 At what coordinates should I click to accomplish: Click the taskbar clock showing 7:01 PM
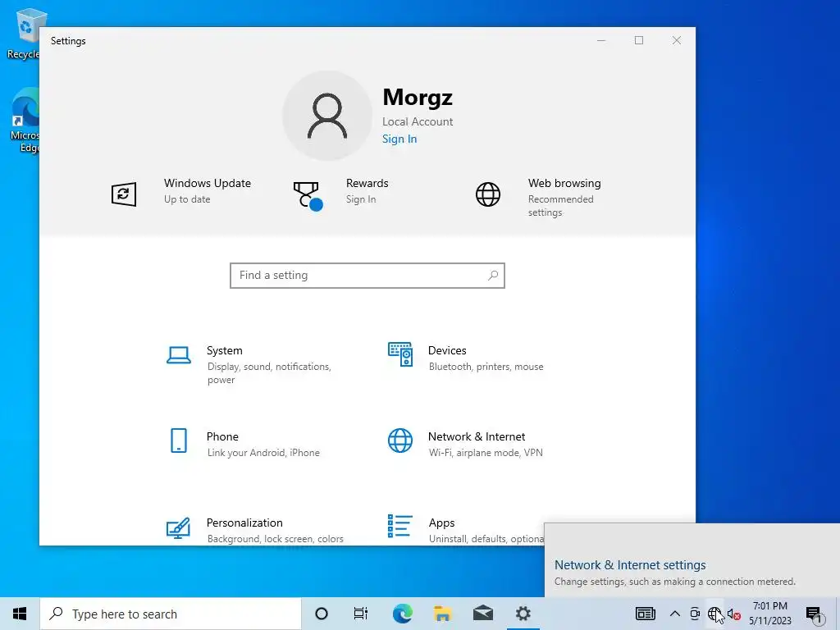769,614
